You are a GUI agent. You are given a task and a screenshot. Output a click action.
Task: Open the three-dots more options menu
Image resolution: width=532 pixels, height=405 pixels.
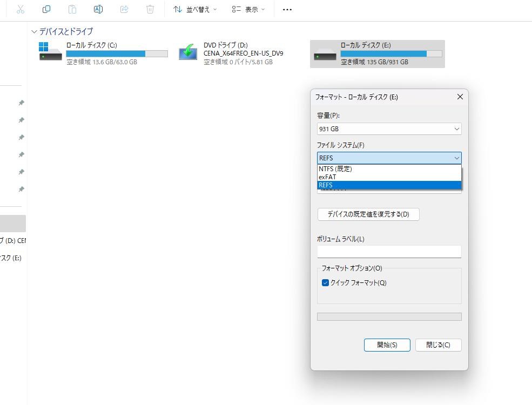coord(287,9)
